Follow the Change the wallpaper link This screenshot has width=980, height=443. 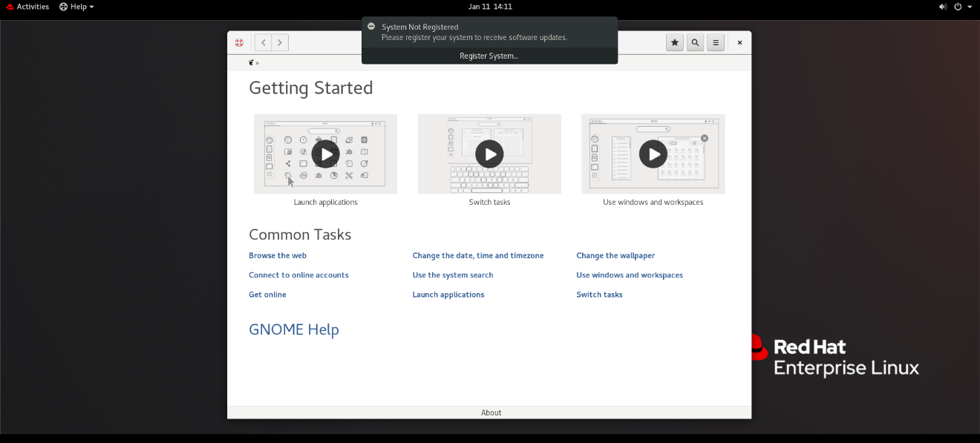click(615, 255)
